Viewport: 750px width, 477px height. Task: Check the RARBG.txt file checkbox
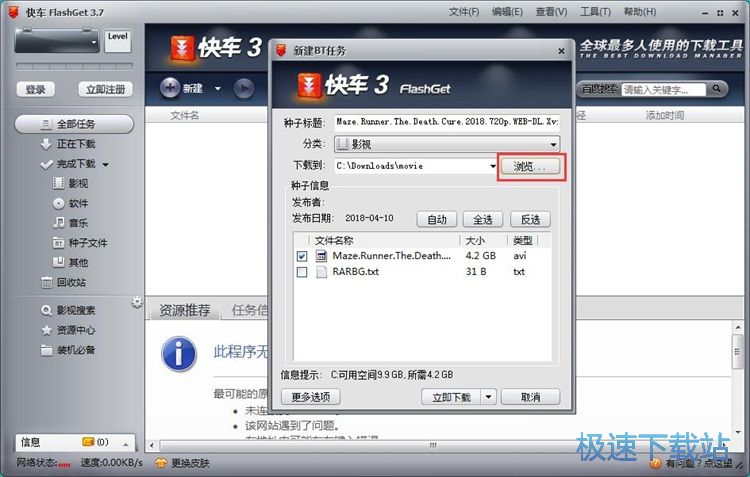coord(302,272)
